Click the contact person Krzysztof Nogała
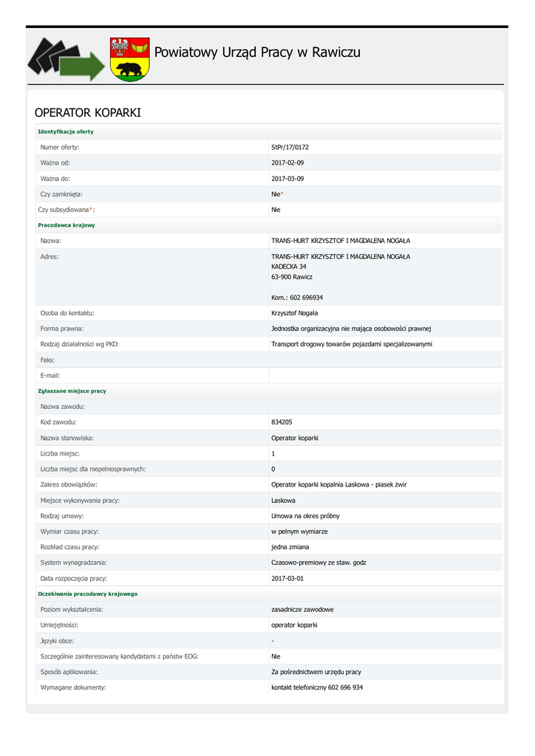Screen dimensions: 535x756 295,313
